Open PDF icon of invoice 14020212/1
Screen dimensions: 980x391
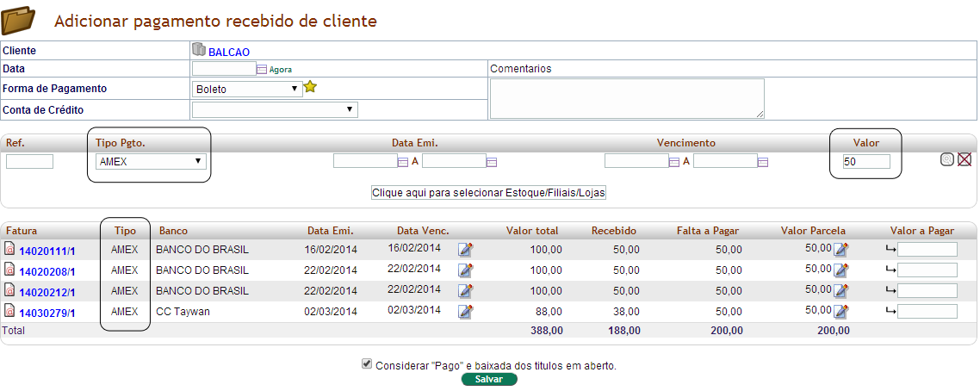[9, 290]
